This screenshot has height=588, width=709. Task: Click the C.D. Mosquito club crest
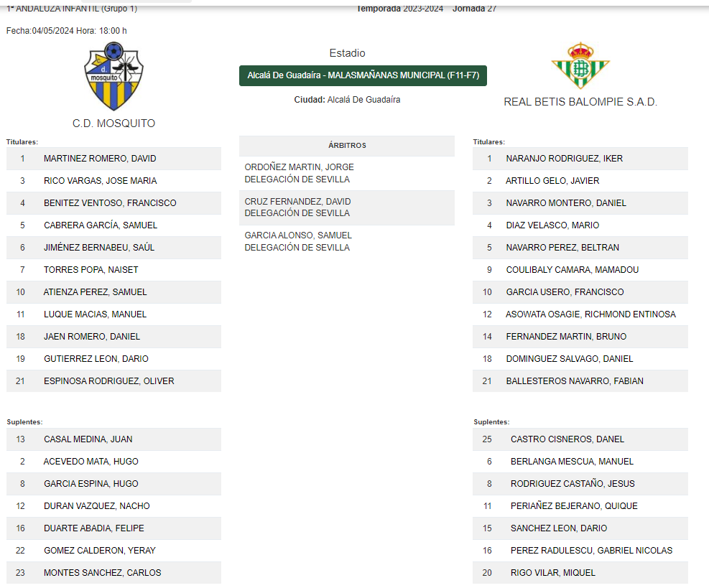click(x=113, y=76)
